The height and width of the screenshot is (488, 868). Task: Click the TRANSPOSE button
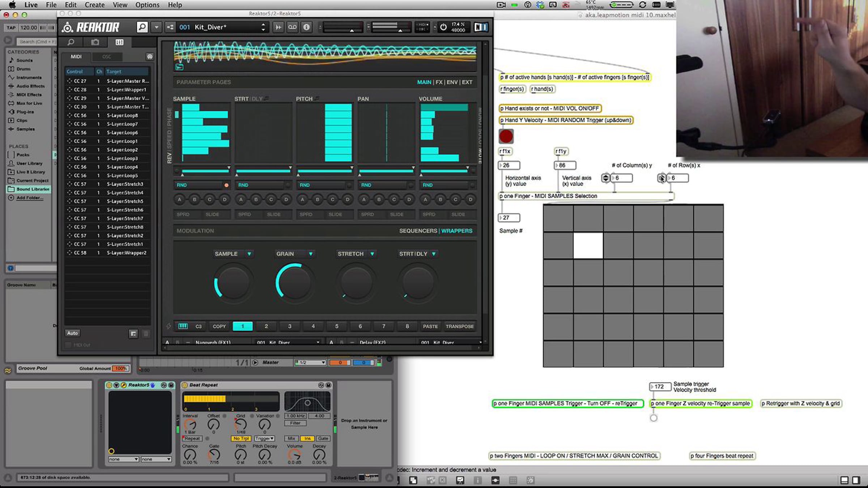tap(460, 326)
